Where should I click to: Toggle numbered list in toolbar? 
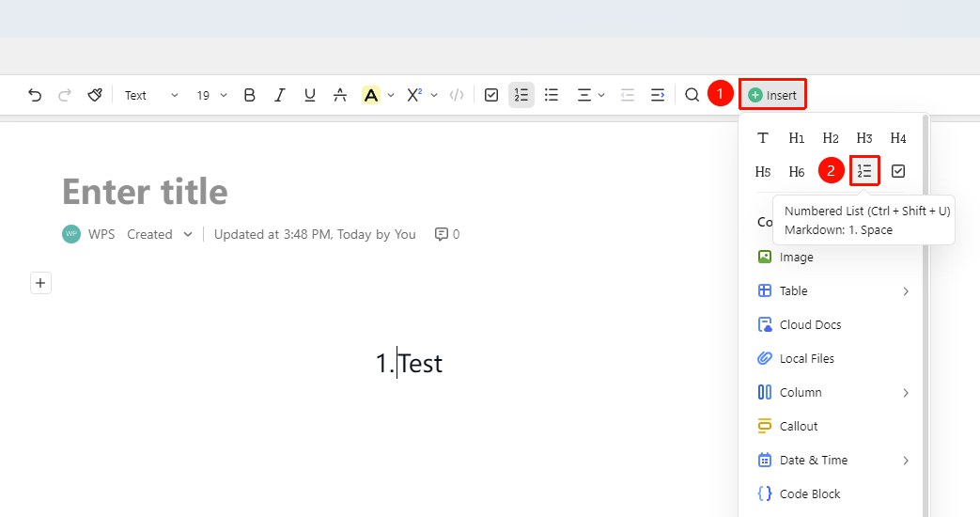tap(521, 95)
